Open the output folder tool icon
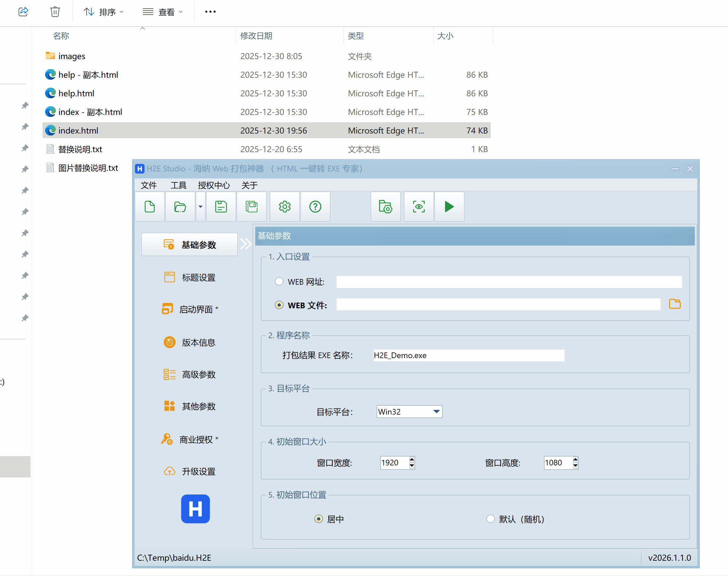728x576 pixels. (x=385, y=206)
